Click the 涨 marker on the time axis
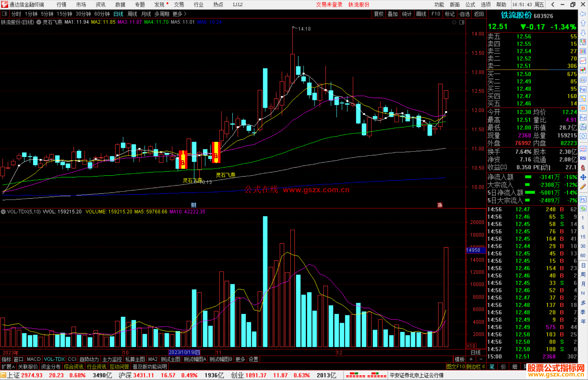The height and width of the screenshot is (380, 588). (440, 205)
